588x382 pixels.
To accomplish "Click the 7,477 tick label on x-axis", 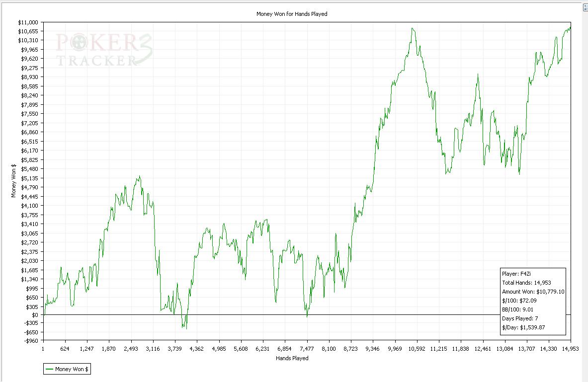I will point(307,349).
